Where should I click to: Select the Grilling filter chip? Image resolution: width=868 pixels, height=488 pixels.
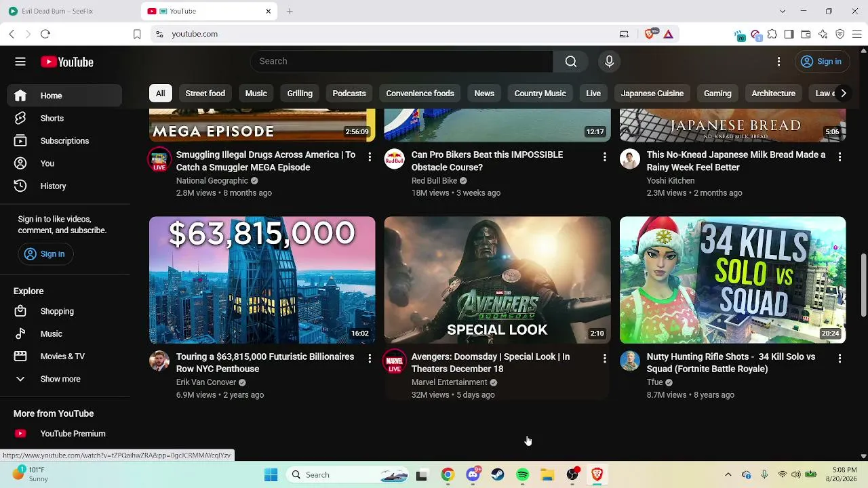point(300,94)
